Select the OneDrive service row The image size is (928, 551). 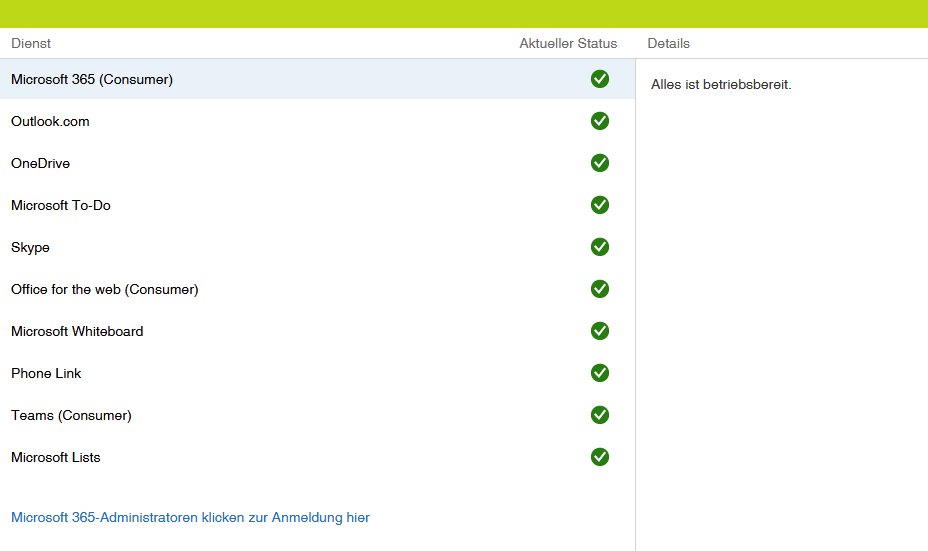pyautogui.click(x=317, y=163)
